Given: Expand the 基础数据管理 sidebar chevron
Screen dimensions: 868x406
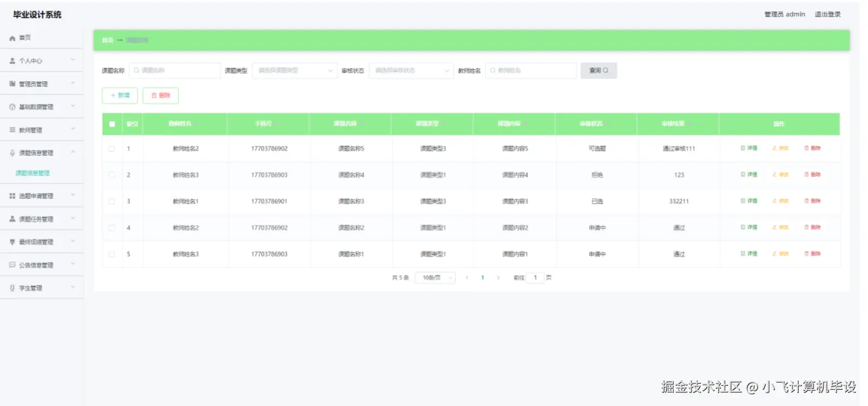Looking at the screenshot, I should click(73, 106).
